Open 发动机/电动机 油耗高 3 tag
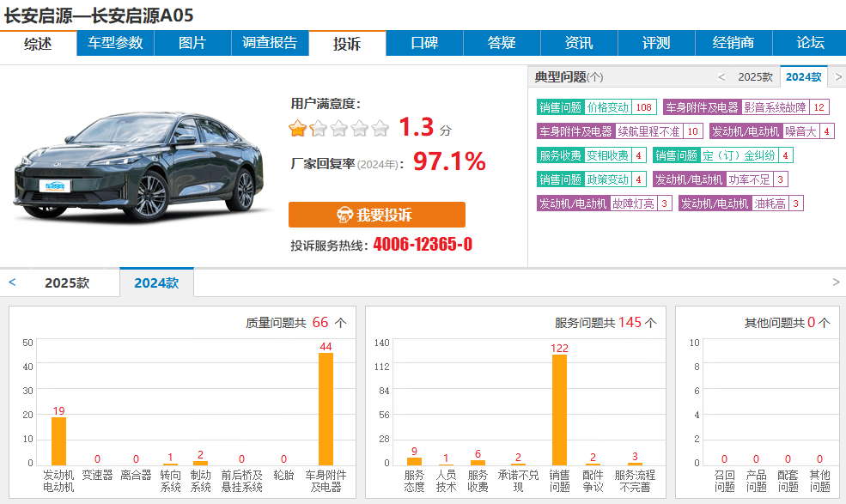The height and width of the screenshot is (504, 846). click(741, 203)
